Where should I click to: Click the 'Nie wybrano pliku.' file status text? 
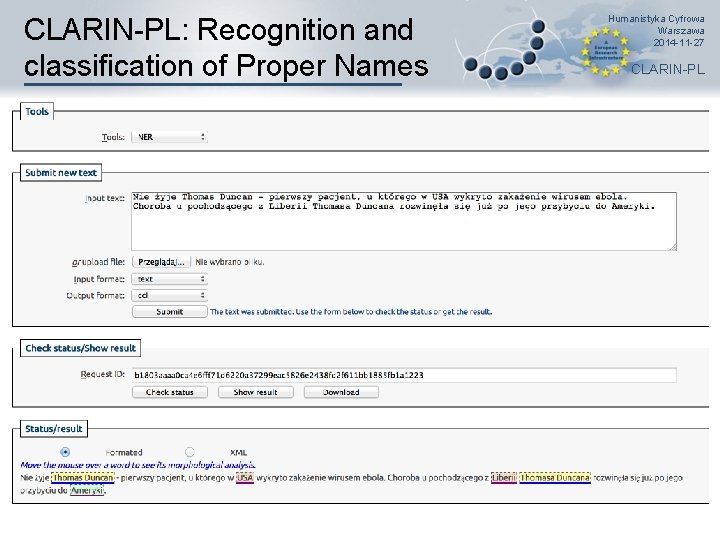(230, 262)
